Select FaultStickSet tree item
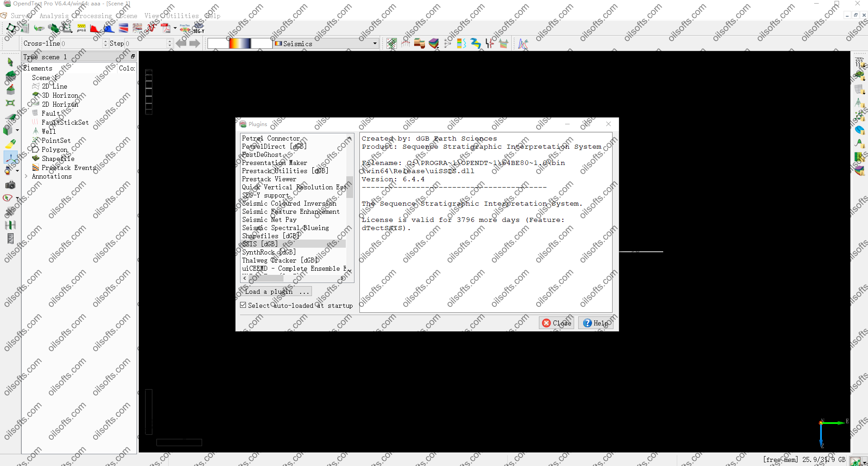 65,122
